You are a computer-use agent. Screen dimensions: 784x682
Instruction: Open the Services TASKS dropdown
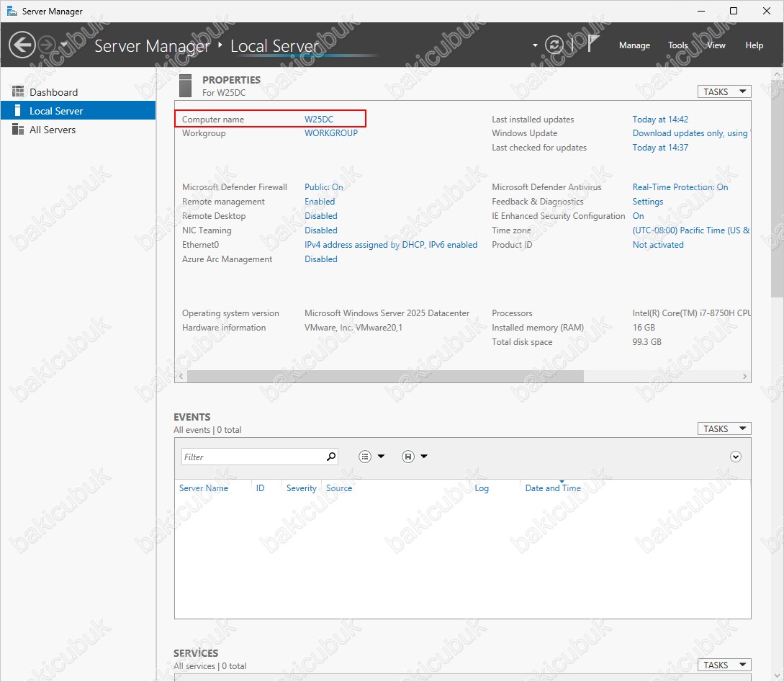(x=724, y=665)
